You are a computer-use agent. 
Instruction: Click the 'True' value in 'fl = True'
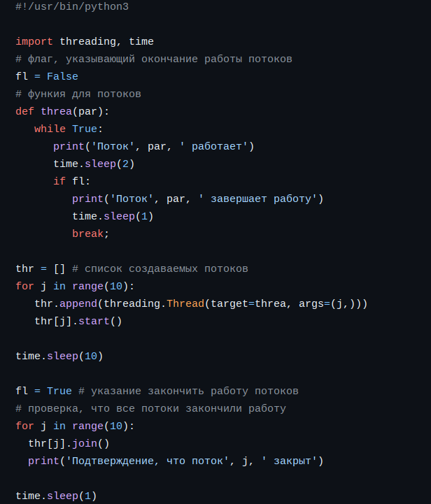(x=59, y=391)
